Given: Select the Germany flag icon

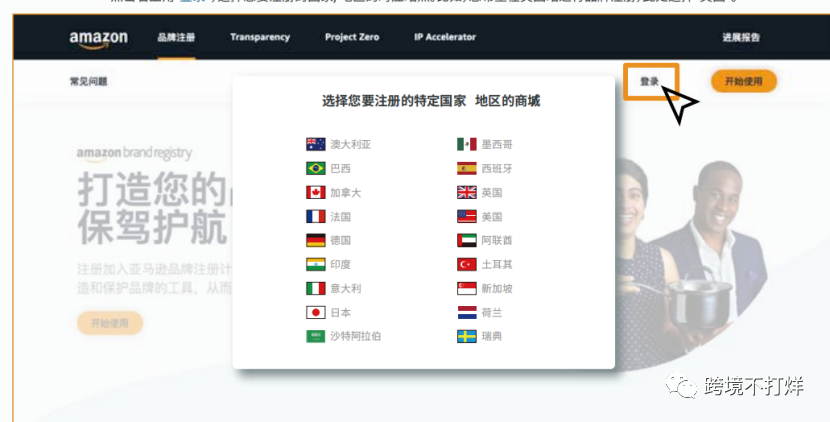Looking at the screenshot, I should coord(315,240).
